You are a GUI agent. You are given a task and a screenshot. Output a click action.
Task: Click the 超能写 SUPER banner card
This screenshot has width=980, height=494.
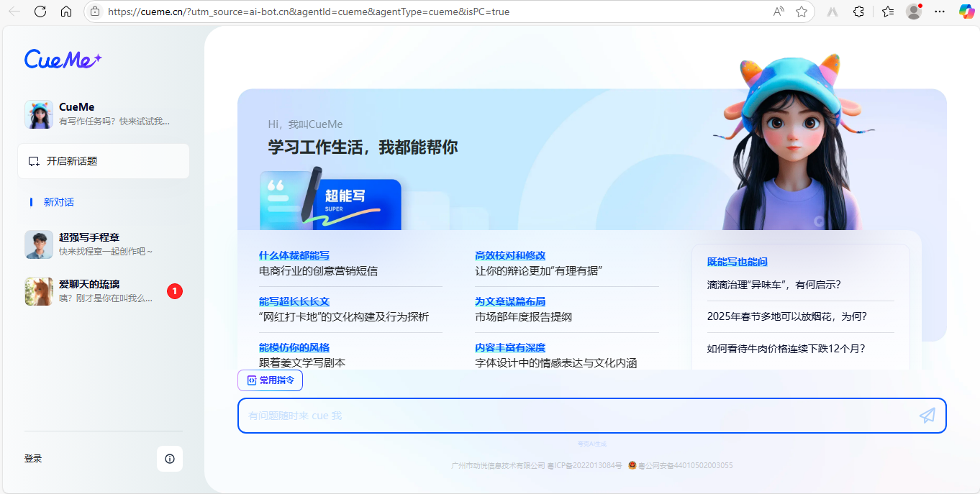[x=330, y=199]
